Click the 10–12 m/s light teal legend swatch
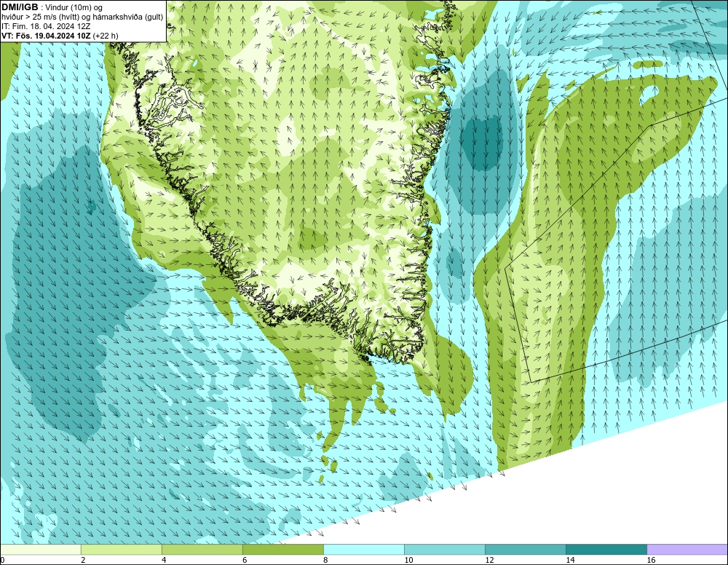Viewport: 728px width, 565px height. click(445, 550)
